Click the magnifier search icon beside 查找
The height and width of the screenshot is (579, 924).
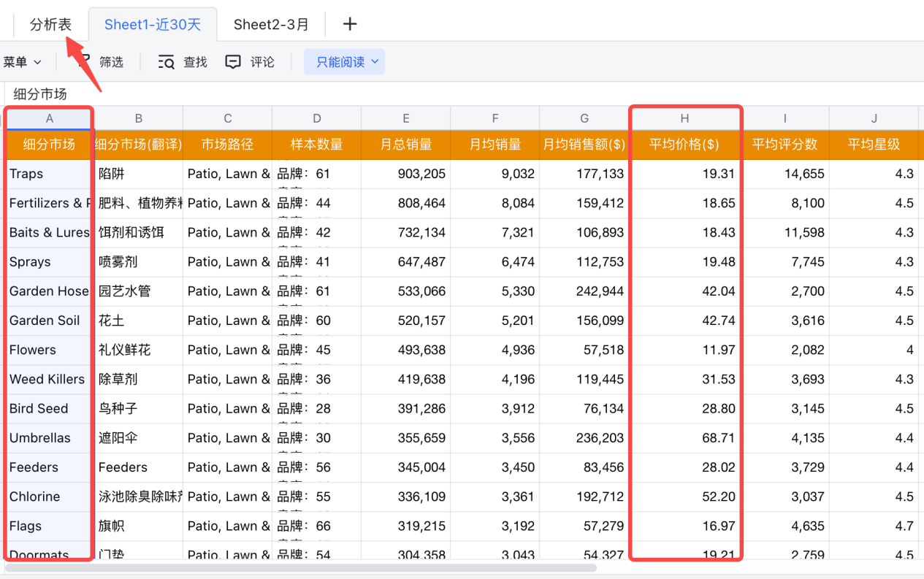coord(167,61)
